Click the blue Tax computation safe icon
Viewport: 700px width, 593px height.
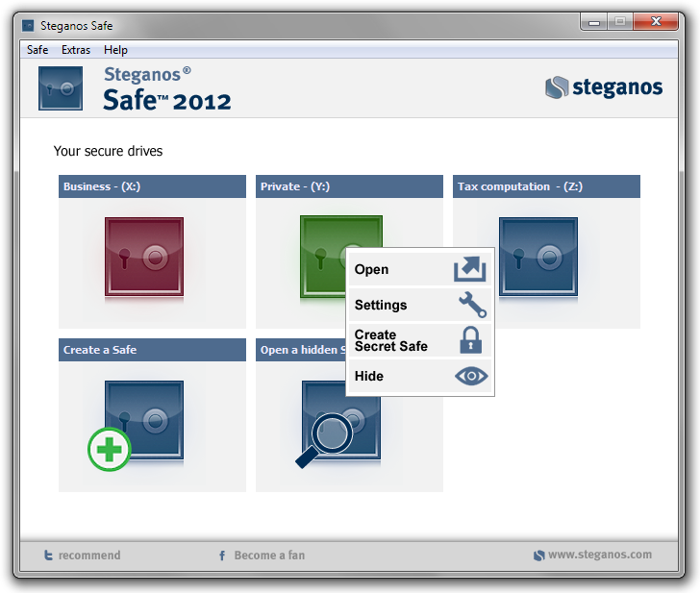pos(537,257)
